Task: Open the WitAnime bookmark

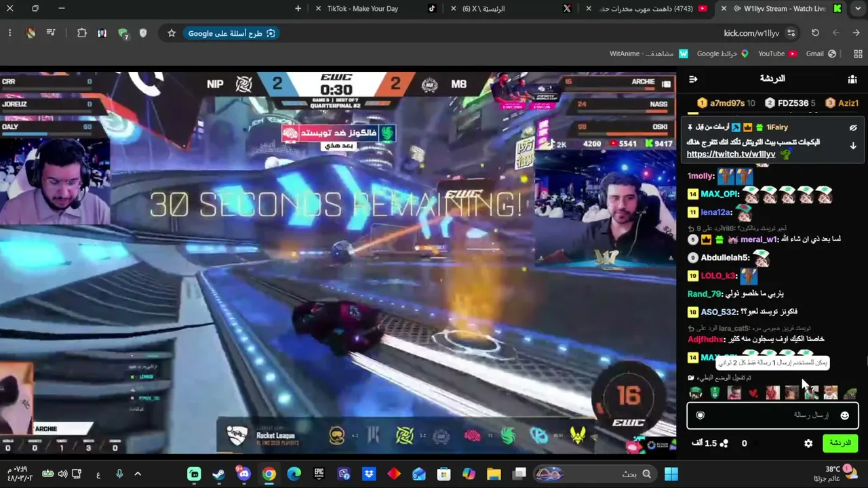Action: pyautogui.click(x=649, y=54)
